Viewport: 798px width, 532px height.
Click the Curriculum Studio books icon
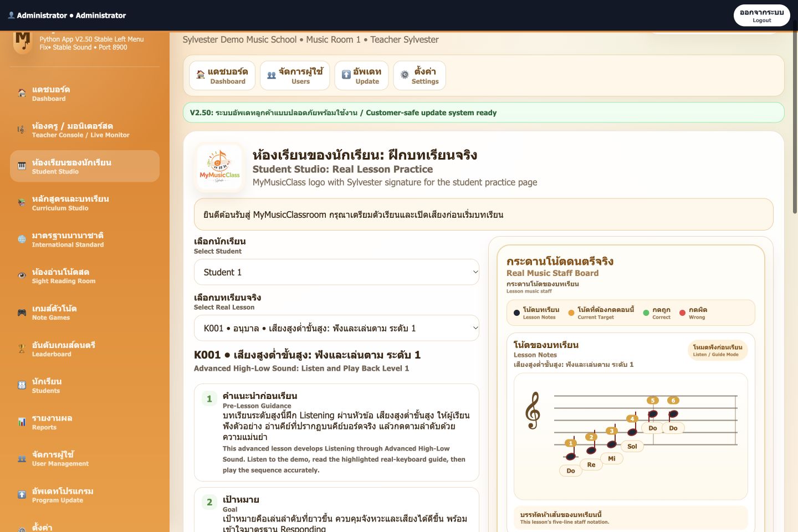[x=22, y=203]
